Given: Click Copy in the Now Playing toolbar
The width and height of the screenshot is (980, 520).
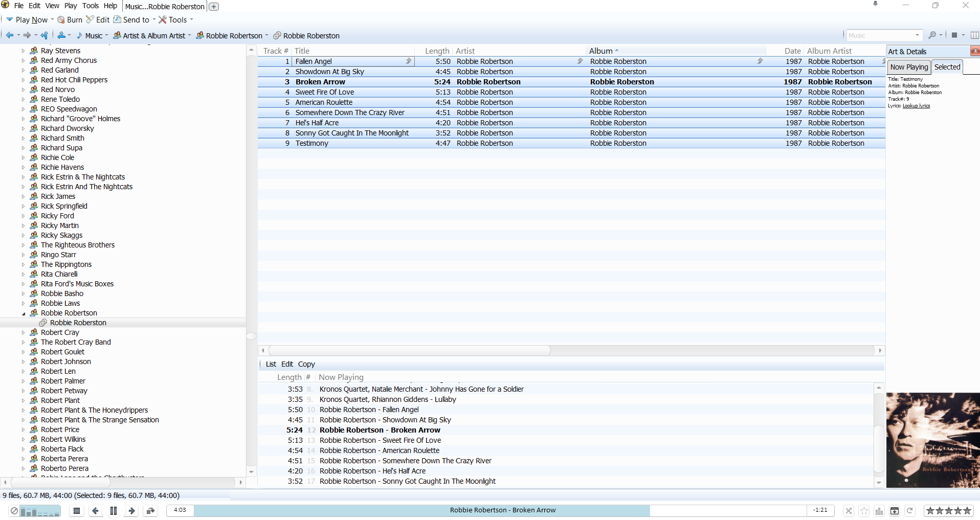Looking at the screenshot, I should pyautogui.click(x=306, y=364).
